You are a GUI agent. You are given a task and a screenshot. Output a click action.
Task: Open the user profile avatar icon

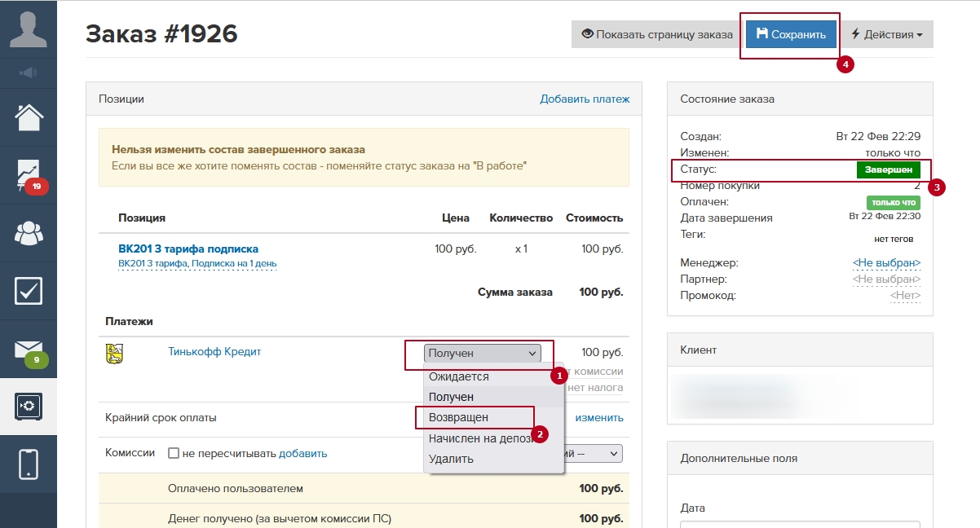[x=28, y=28]
